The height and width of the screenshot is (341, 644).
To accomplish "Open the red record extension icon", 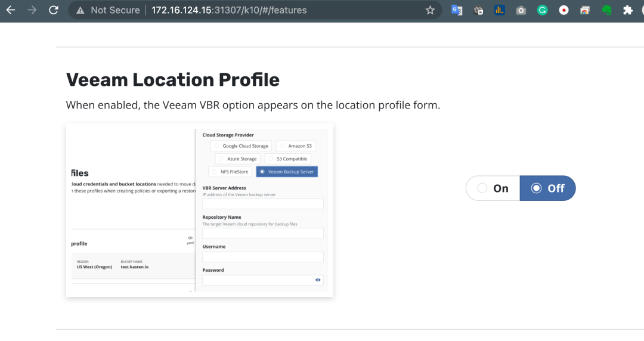I will (x=563, y=10).
